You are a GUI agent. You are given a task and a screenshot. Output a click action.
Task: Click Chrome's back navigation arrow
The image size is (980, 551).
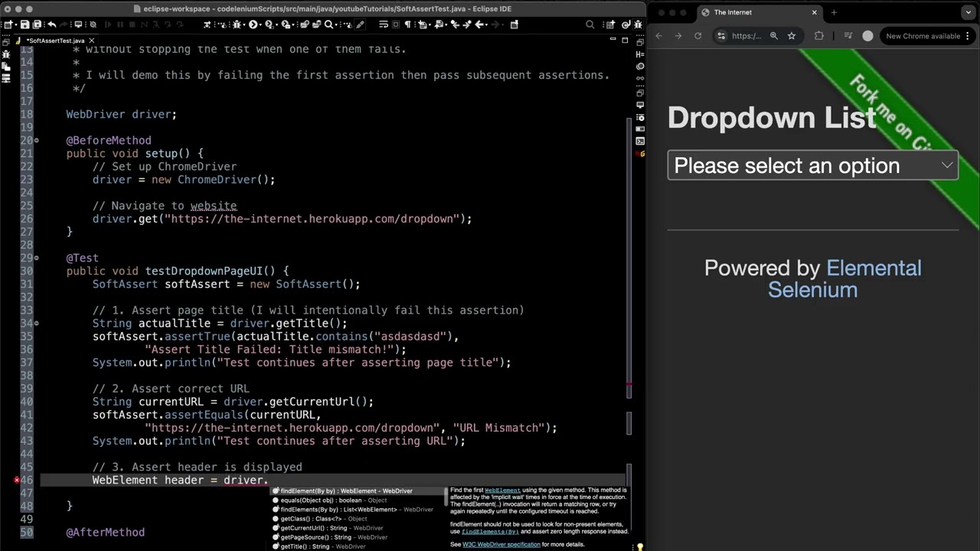pyautogui.click(x=658, y=36)
